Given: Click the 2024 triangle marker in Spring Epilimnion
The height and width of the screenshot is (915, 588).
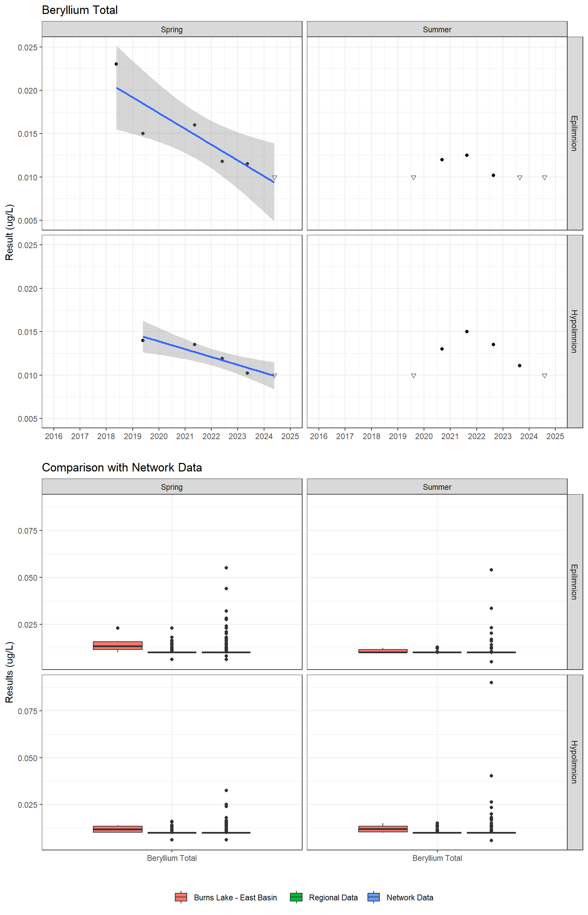Looking at the screenshot, I should [274, 178].
